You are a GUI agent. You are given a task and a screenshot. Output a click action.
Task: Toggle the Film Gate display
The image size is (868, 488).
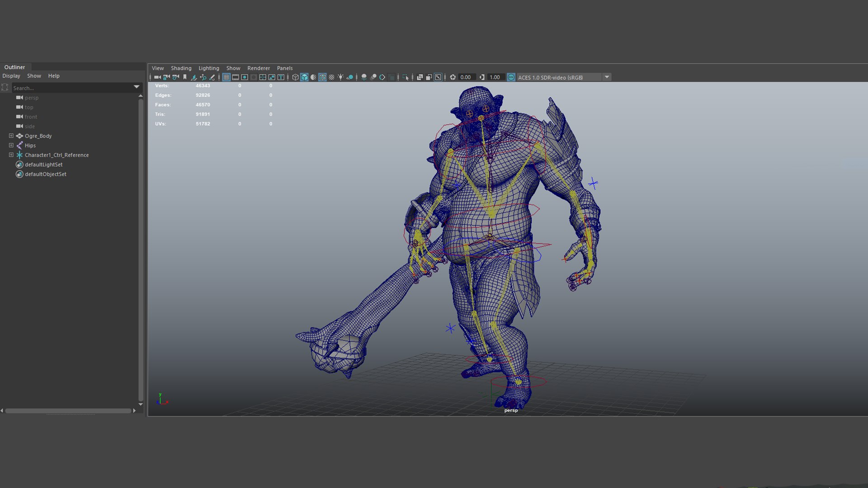coord(236,77)
